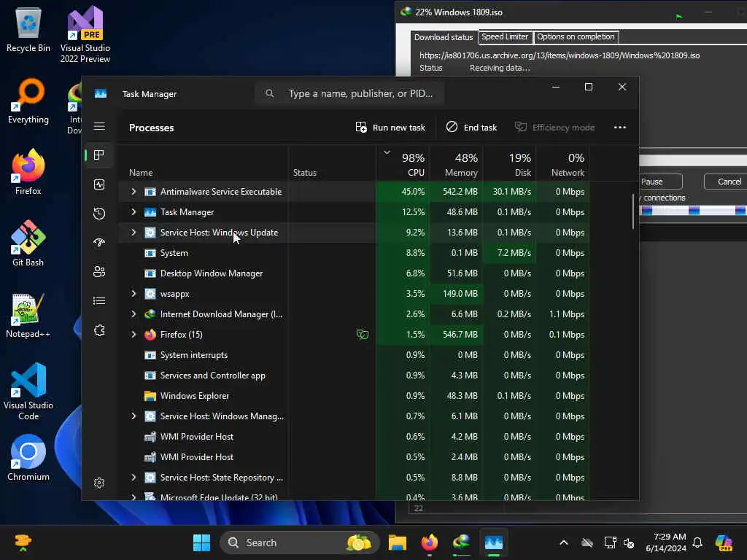Open Task Manager hamburger navigation menu
Image resolution: width=747 pixels, height=560 pixels.
[99, 126]
